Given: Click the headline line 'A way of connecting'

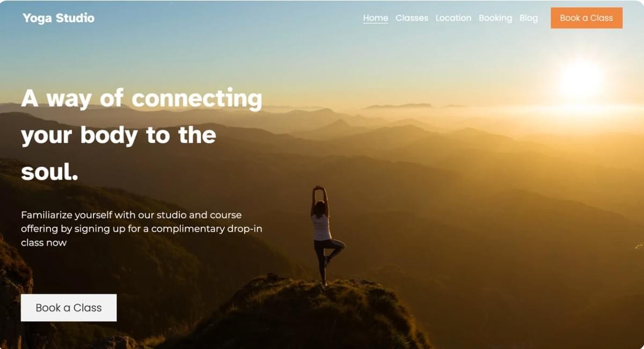Looking at the screenshot, I should point(142,99).
